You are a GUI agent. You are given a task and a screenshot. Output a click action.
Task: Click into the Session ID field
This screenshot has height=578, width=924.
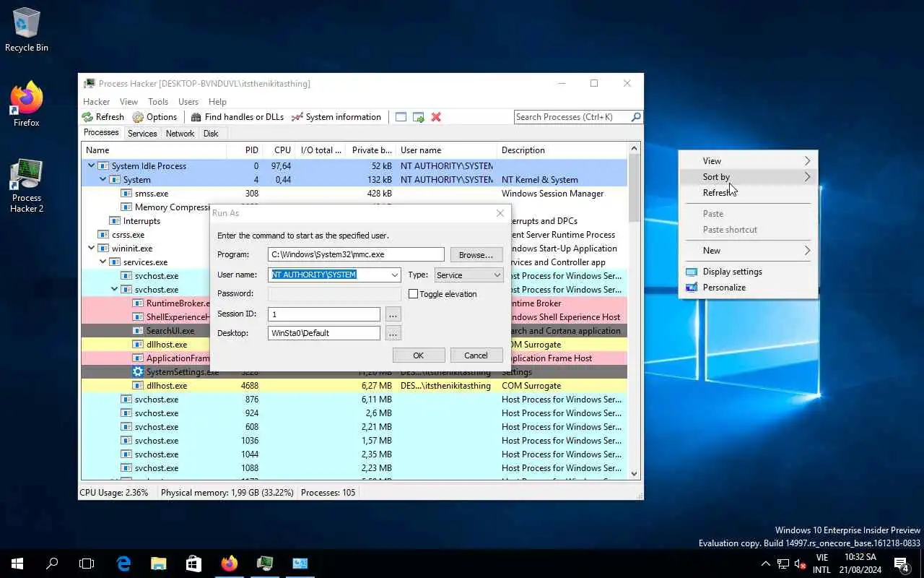click(x=324, y=314)
